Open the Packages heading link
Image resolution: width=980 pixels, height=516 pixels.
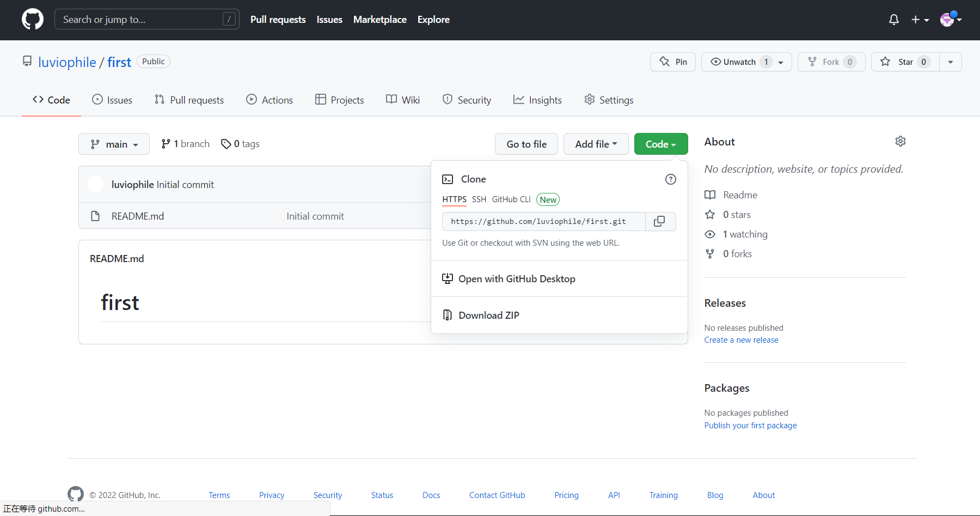(x=727, y=388)
